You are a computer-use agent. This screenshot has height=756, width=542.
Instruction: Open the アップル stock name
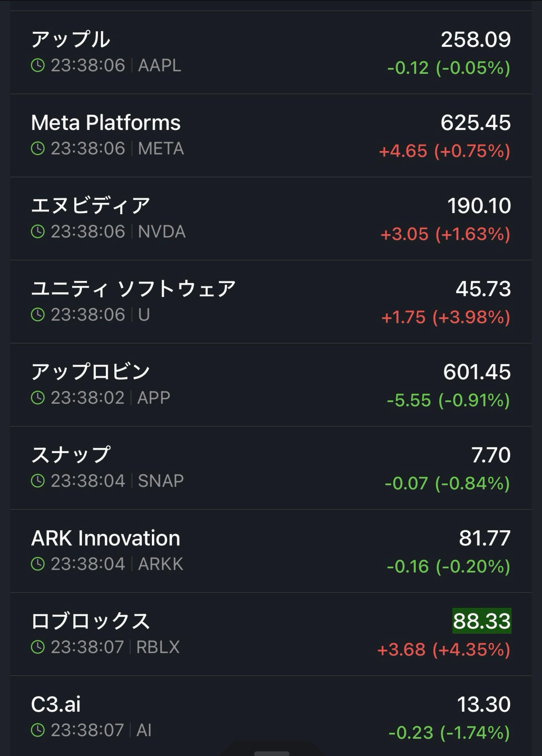[70, 39]
